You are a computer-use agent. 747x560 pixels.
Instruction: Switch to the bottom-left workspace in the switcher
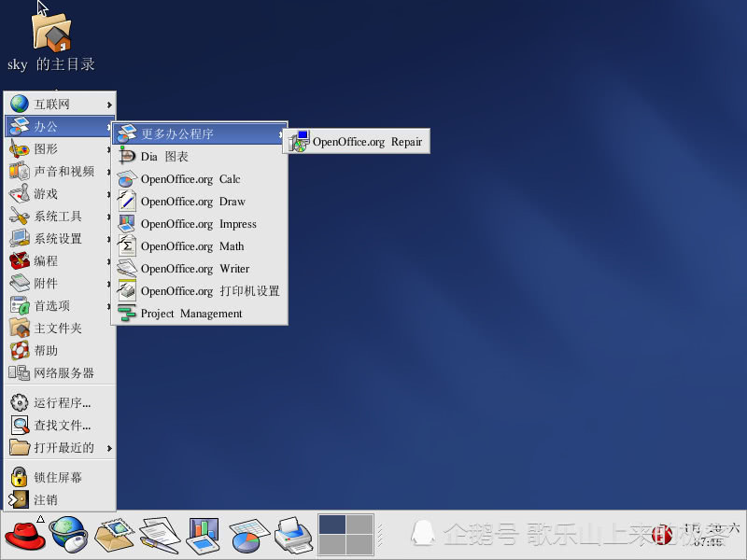click(x=332, y=544)
